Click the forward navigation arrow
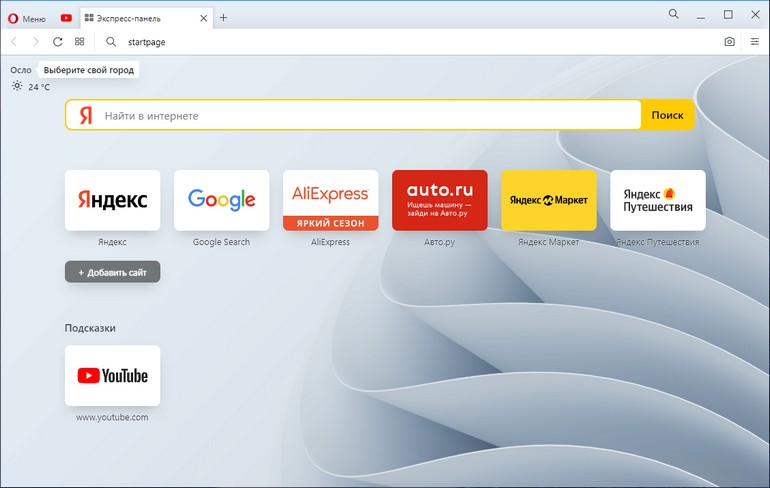 coord(36,42)
